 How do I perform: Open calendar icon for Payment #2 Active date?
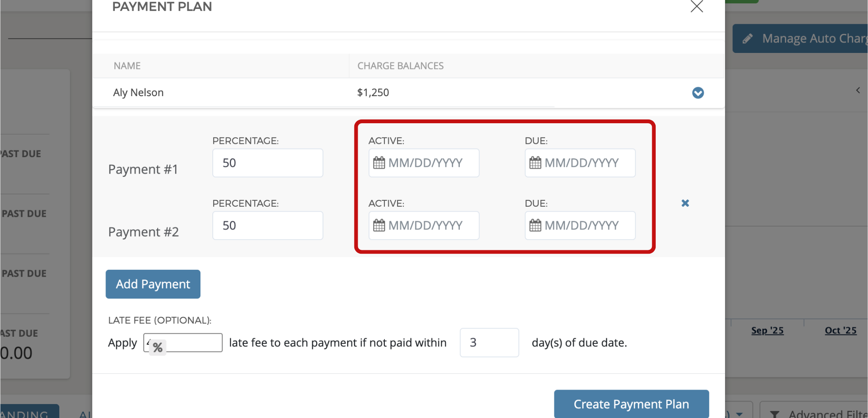click(x=379, y=226)
